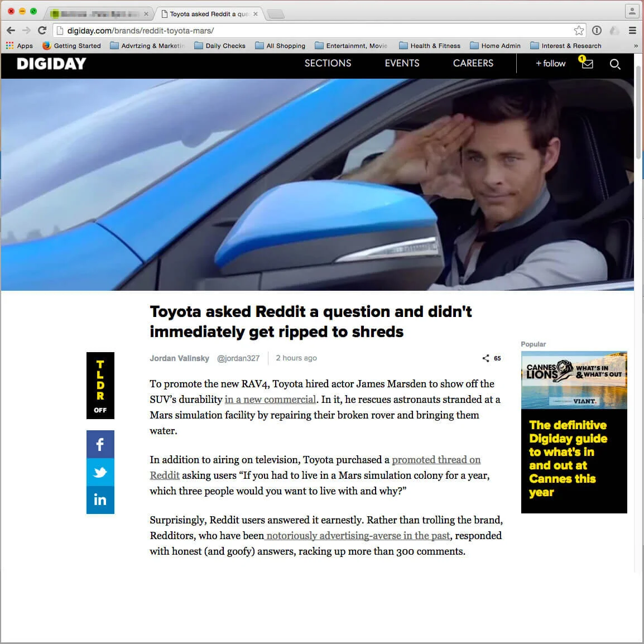Open the CAREERS menu item
This screenshot has width=644, height=644.
[473, 63]
